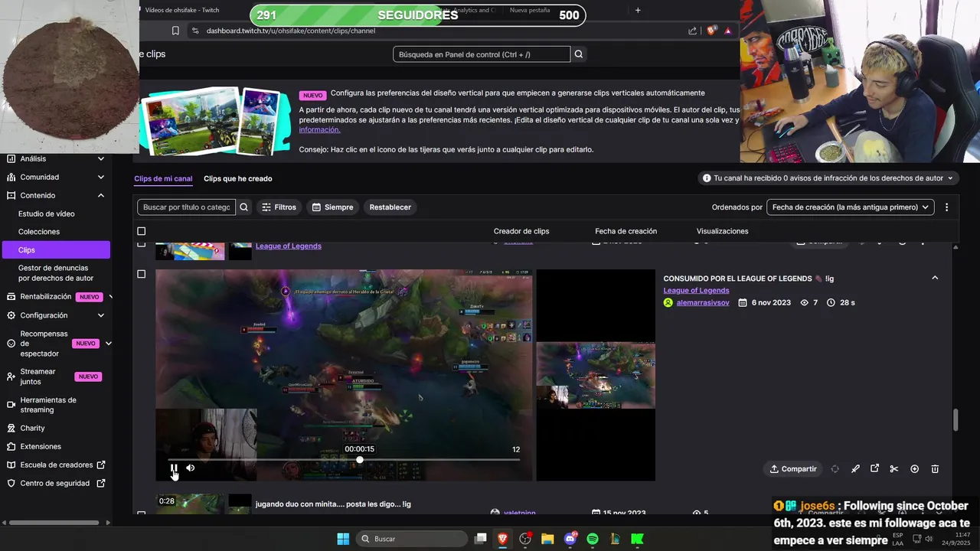980x551 pixels.
Task: Open the Ordenados por sort dropdown
Action: pyautogui.click(x=850, y=207)
